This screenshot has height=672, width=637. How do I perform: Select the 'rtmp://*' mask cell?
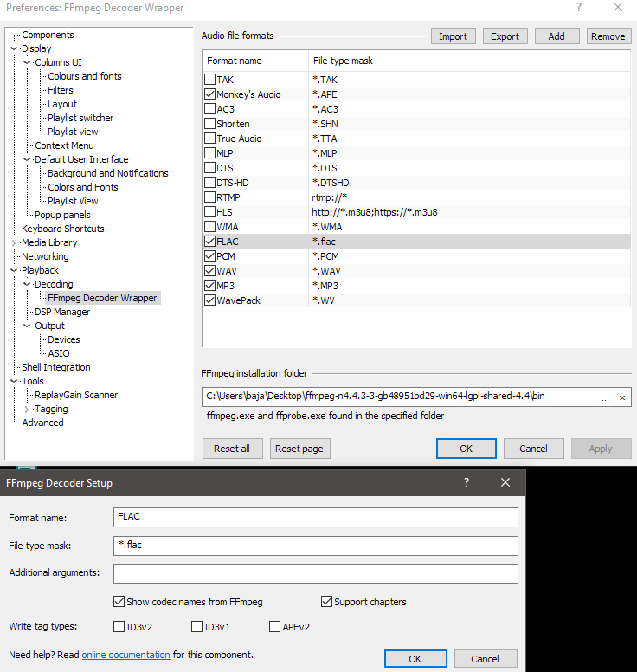click(x=330, y=197)
